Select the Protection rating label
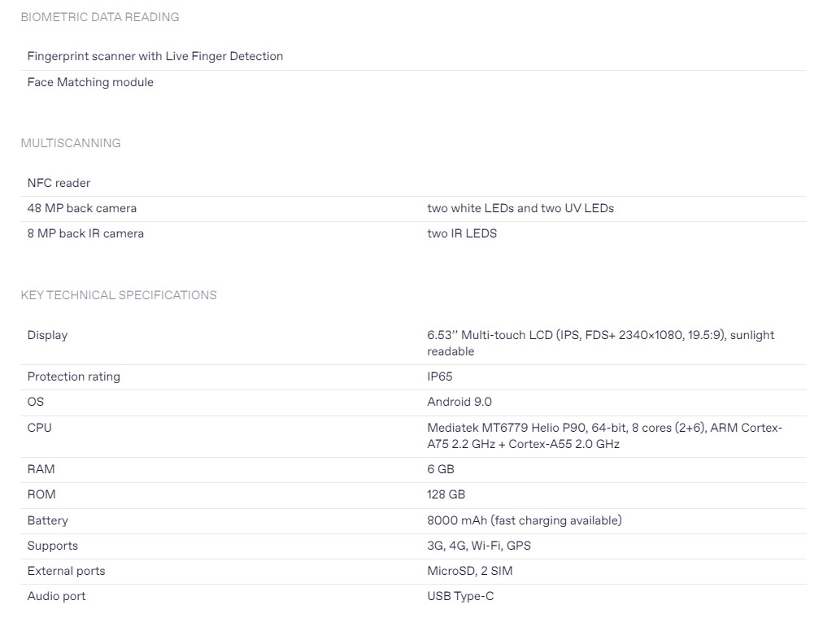This screenshot has width=836, height=644. point(73,376)
